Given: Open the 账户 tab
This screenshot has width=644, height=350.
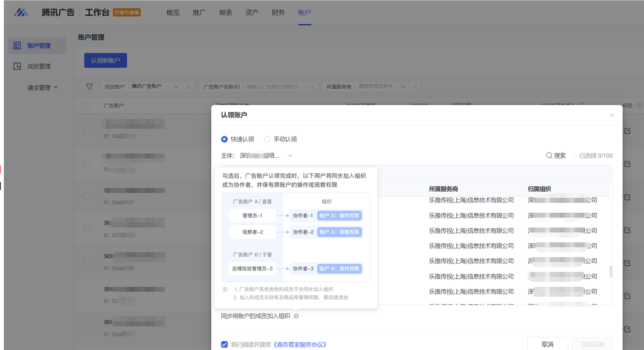Looking at the screenshot, I should click(304, 12).
